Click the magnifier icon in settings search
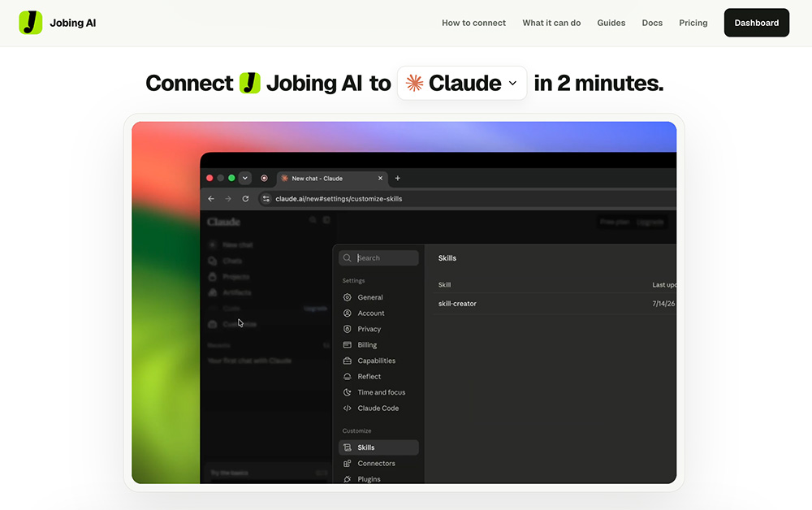 click(x=347, y=258)
